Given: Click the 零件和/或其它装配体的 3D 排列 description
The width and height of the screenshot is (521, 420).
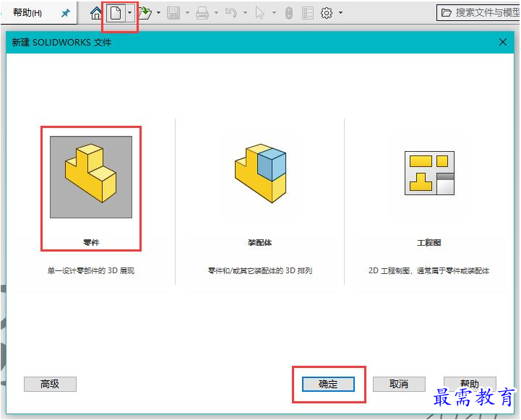Looking at the screenshot, I should pos(260,271).
